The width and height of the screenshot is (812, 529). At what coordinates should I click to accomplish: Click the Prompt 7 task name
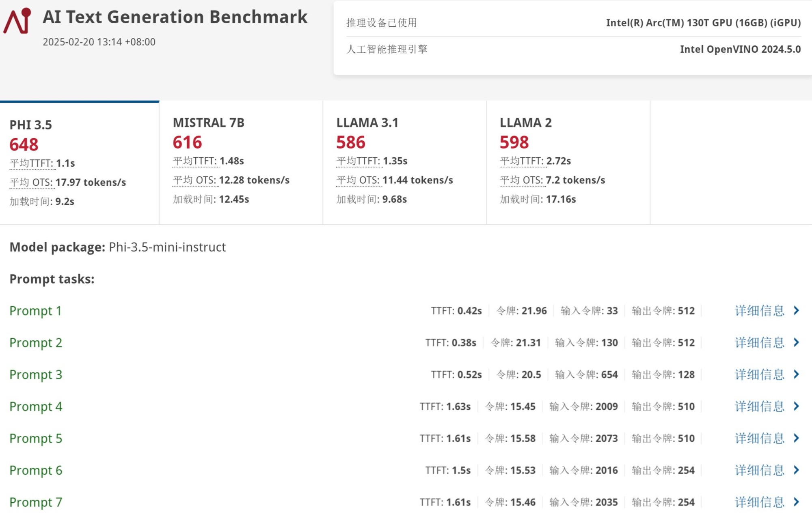tap(36, 502)
